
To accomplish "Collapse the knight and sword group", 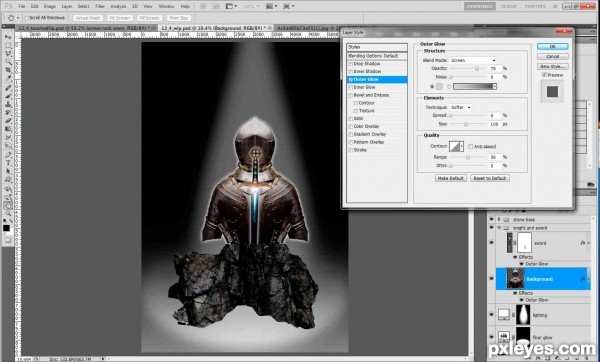I will coord(499,228).
